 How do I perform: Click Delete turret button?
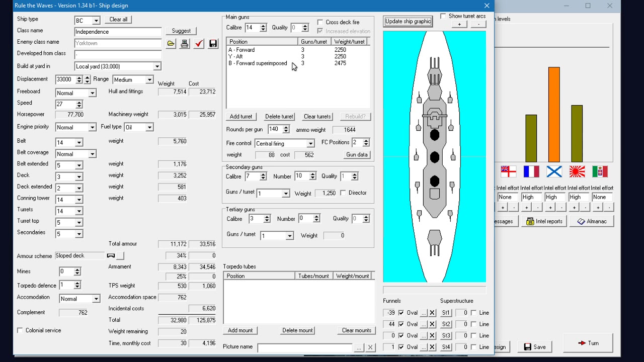click(x=279, y=117)
